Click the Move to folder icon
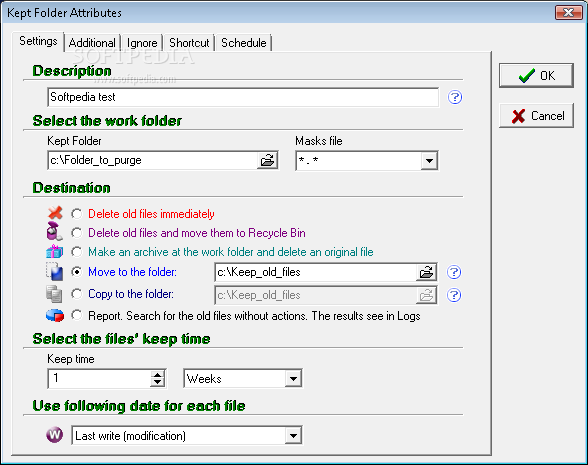 coord(55,272)
